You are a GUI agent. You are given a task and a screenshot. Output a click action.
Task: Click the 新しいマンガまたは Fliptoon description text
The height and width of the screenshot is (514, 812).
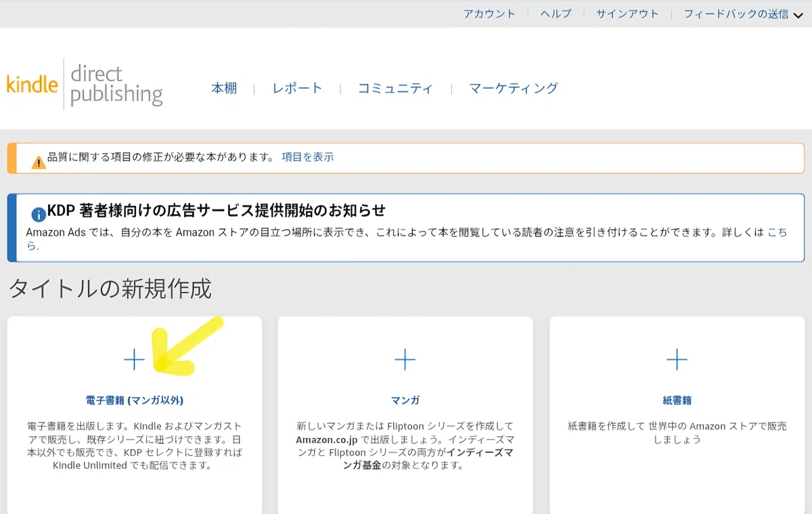(x=405, y=446)
